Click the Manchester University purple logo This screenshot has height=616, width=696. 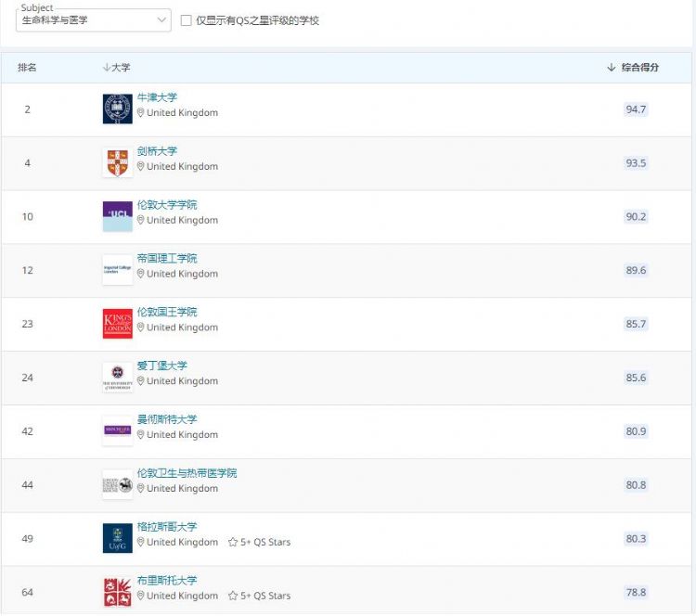[118, 430]
